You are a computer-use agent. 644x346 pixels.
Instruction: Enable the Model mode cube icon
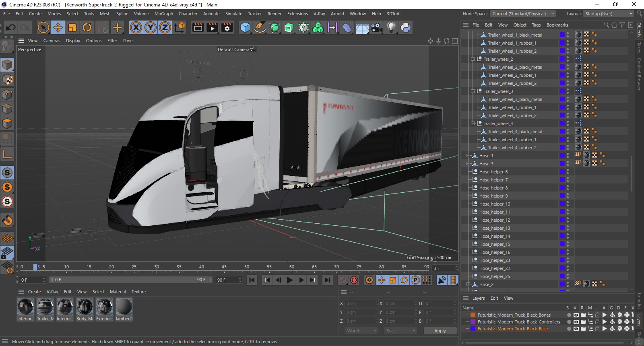7,65
